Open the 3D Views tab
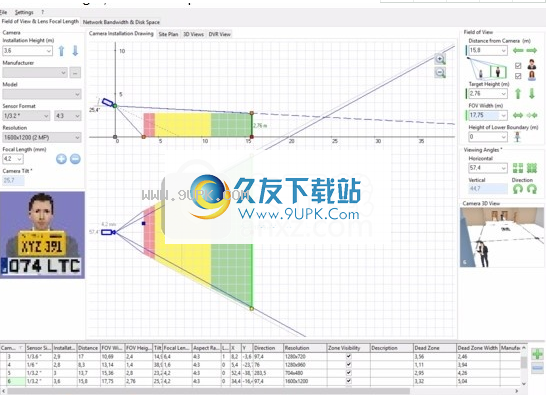The image size is (556, 395). point(193,34)
